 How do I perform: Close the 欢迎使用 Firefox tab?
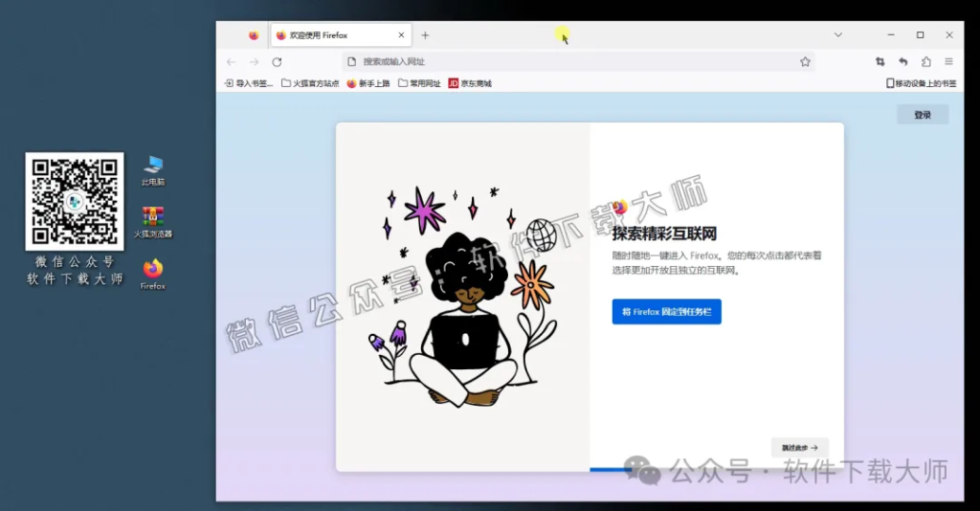point(401,35)
